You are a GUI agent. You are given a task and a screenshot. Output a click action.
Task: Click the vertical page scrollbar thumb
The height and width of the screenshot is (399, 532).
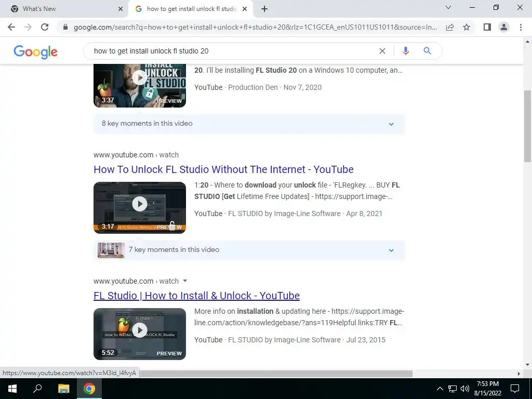(x=528, y=126)
